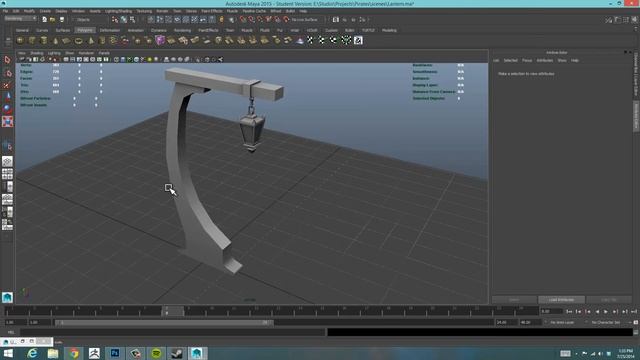Switch to the Curves shelf tab
The height and width of the screenshot is (360, 640).
click(x=42, y=30)
